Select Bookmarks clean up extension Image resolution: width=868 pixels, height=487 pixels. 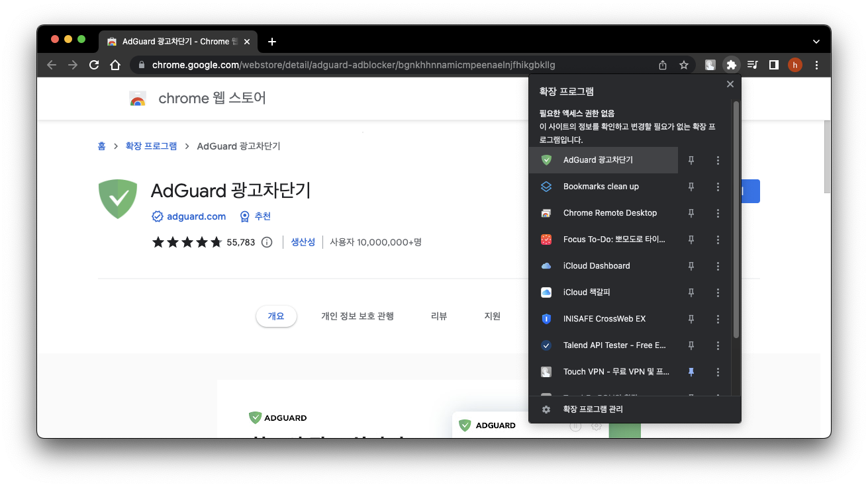coord(603,187)
